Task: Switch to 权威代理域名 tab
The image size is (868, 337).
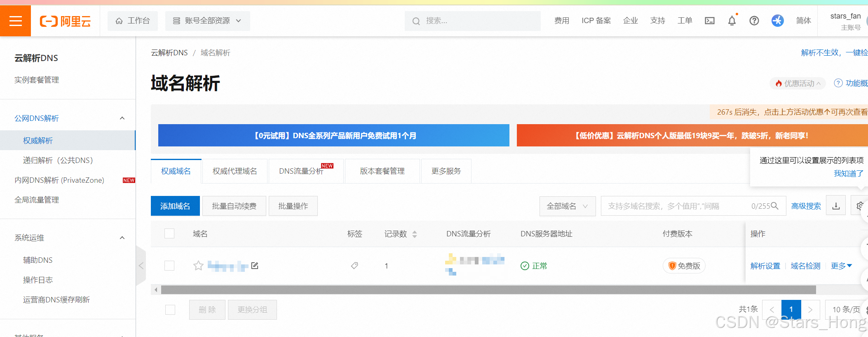Action: 235,171
